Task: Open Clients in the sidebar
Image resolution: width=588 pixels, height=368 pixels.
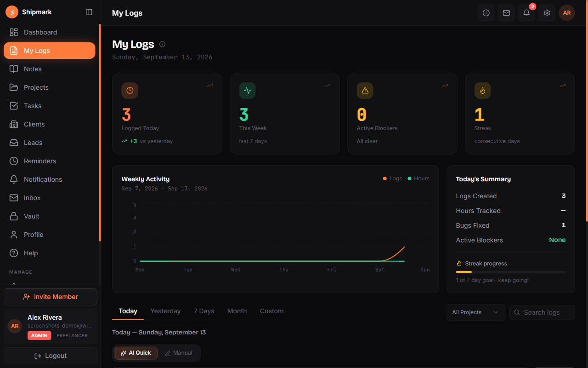Action: coord(50,124)
